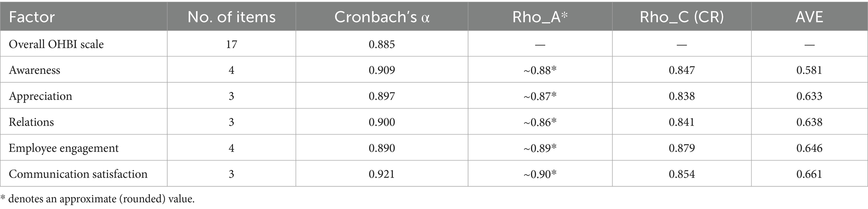The height and width of the screenshot is (209, 868).
Task: Click the Communication satisfaction row label
Action: click(78, 174)
